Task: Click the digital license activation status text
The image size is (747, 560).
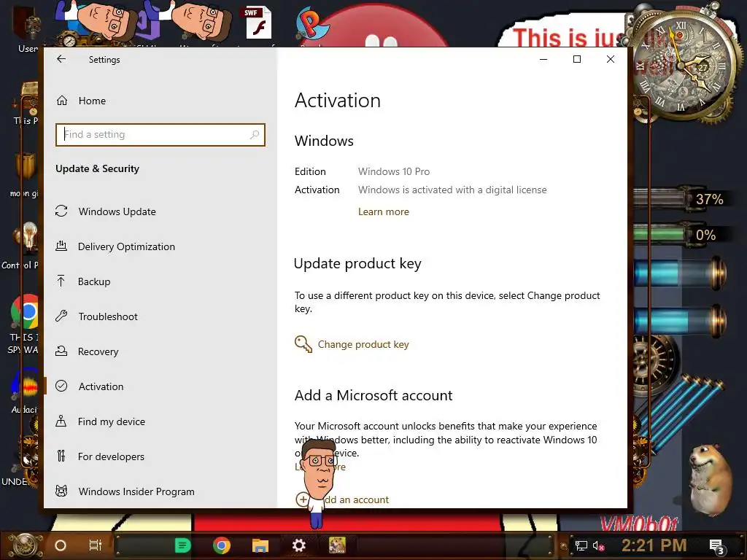Action: (x=452, y=190)
